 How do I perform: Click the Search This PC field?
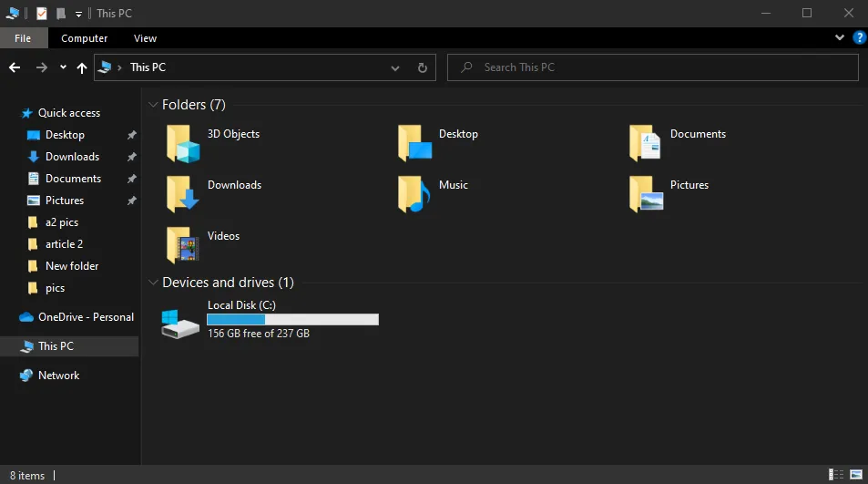click(653, 67)
